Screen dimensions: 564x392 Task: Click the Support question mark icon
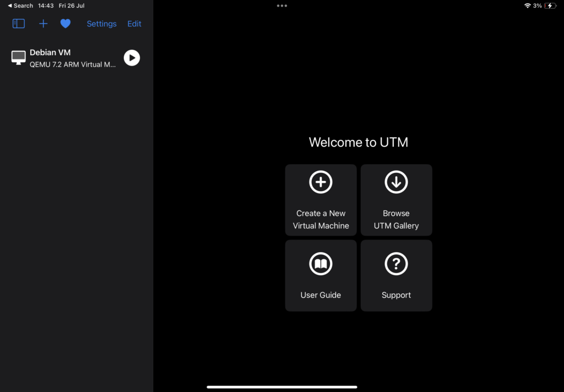[396, 265]
